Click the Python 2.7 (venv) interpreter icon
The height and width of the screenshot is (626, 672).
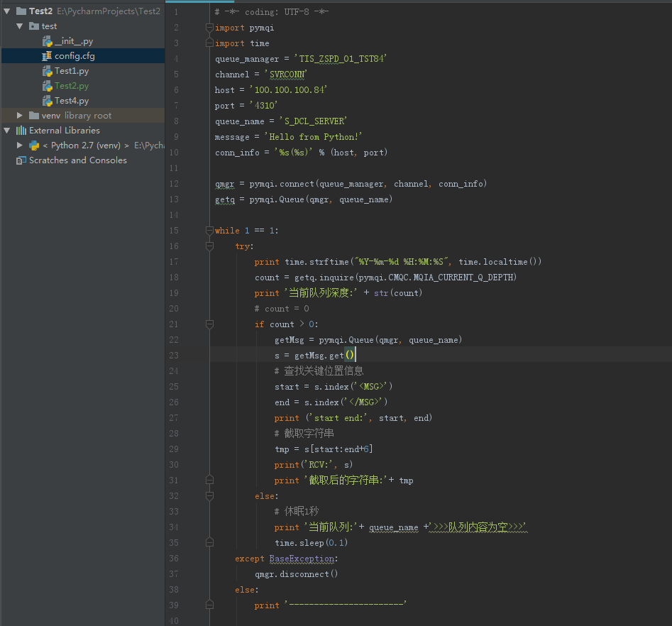33,145
